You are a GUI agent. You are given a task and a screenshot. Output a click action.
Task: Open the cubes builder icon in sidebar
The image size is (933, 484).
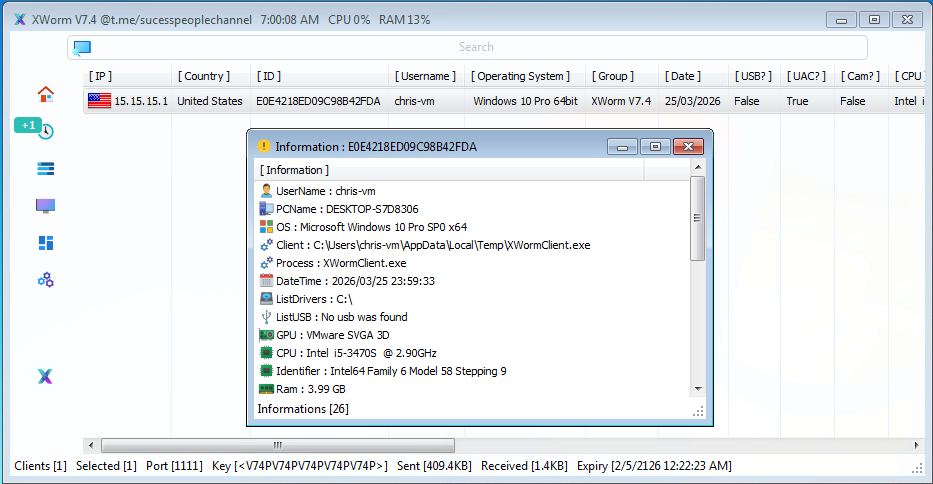pyautogui.click(x=46, y=280)
